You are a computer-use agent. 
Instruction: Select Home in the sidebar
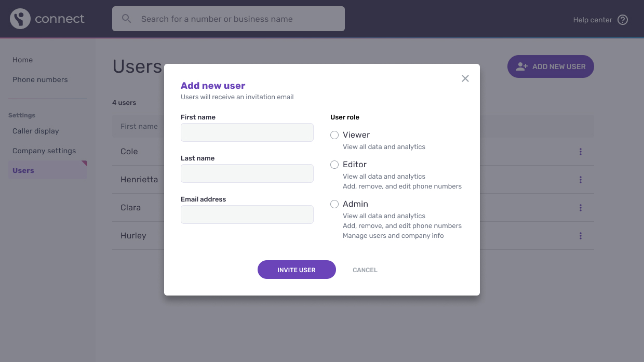(x=22, y=60)
